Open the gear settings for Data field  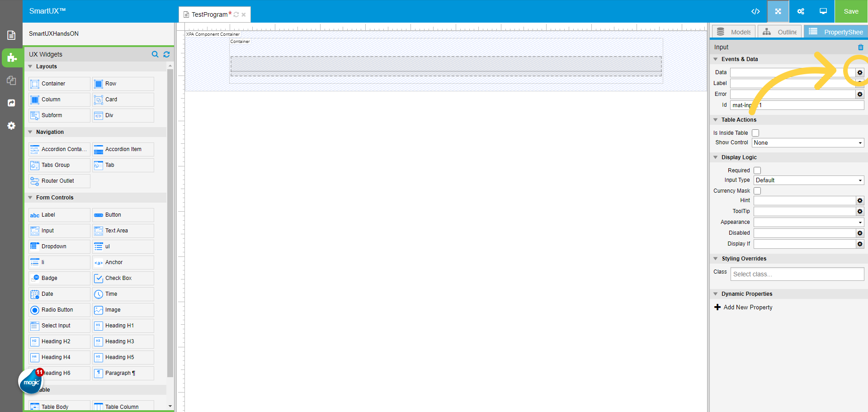point(860,72)
